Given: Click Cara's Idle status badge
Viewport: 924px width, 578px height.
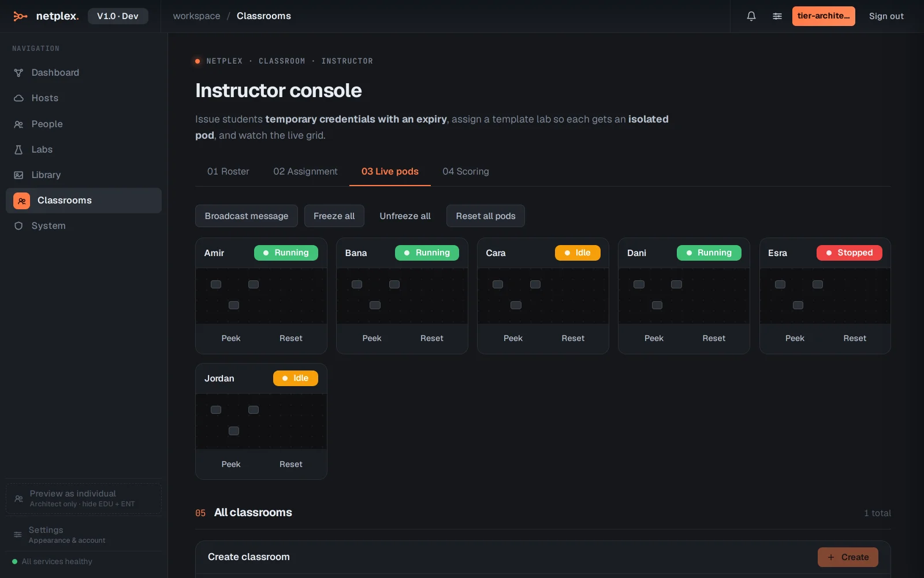Looking at the screenshot, I should point(577,253).
